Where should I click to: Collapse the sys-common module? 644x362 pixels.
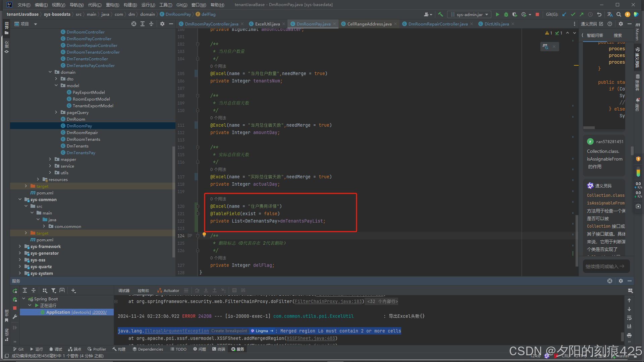(20, 199)
